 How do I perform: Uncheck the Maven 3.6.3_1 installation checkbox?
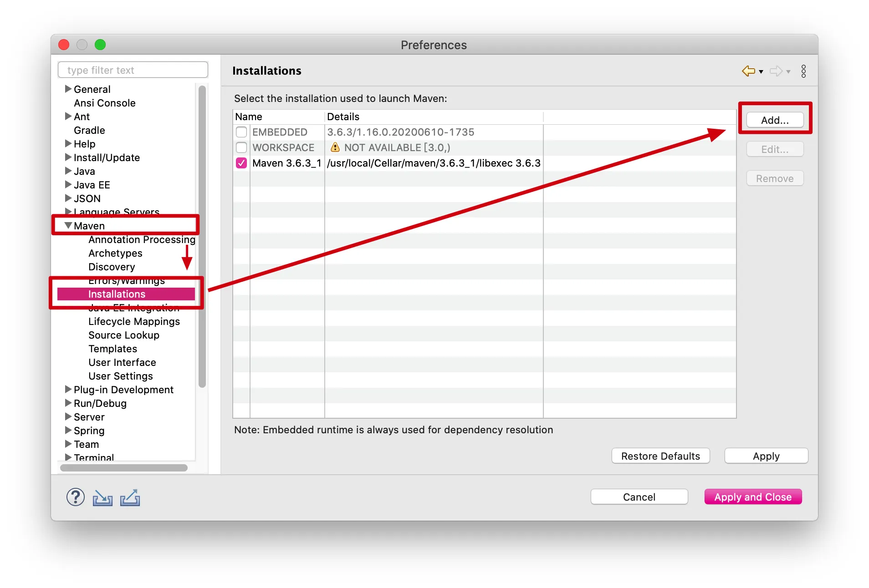click(241, 163)
